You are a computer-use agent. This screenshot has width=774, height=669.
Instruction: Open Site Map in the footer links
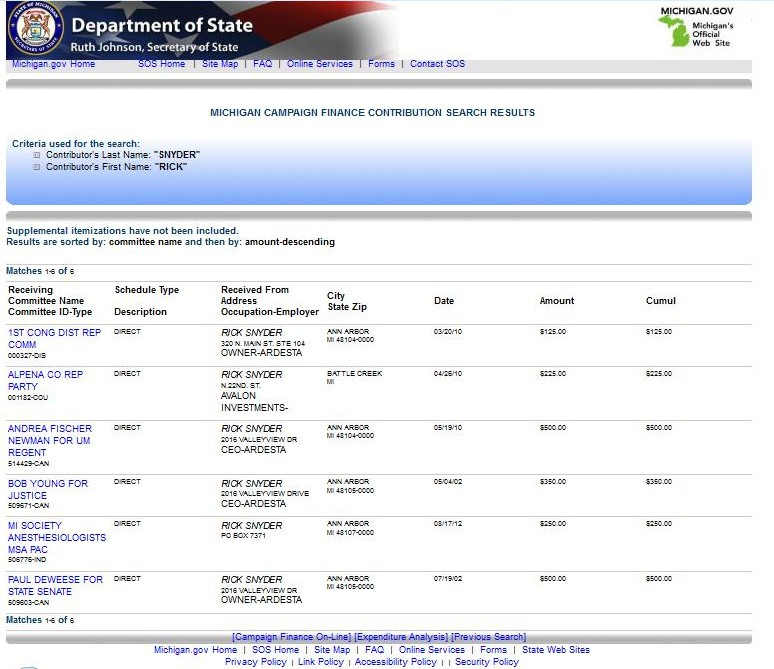[332, 650]
